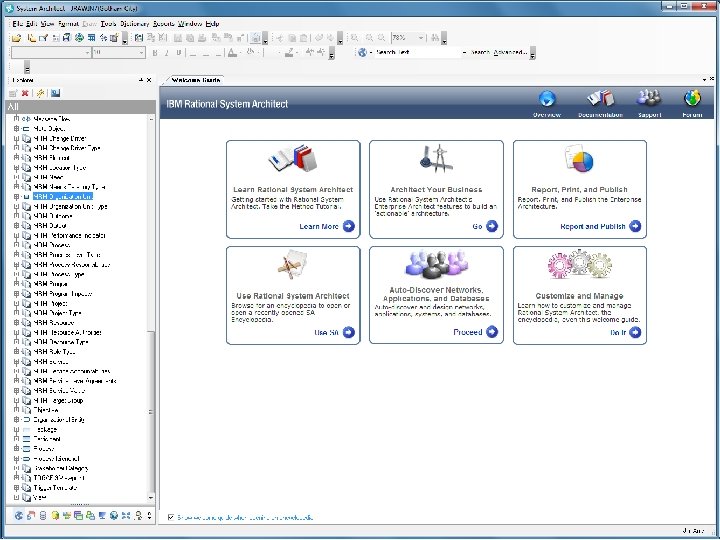Click the new item icon in Explorer toolbar
Image resolution: width=720 pixels, height=540 pixels.
pos(13,93)
